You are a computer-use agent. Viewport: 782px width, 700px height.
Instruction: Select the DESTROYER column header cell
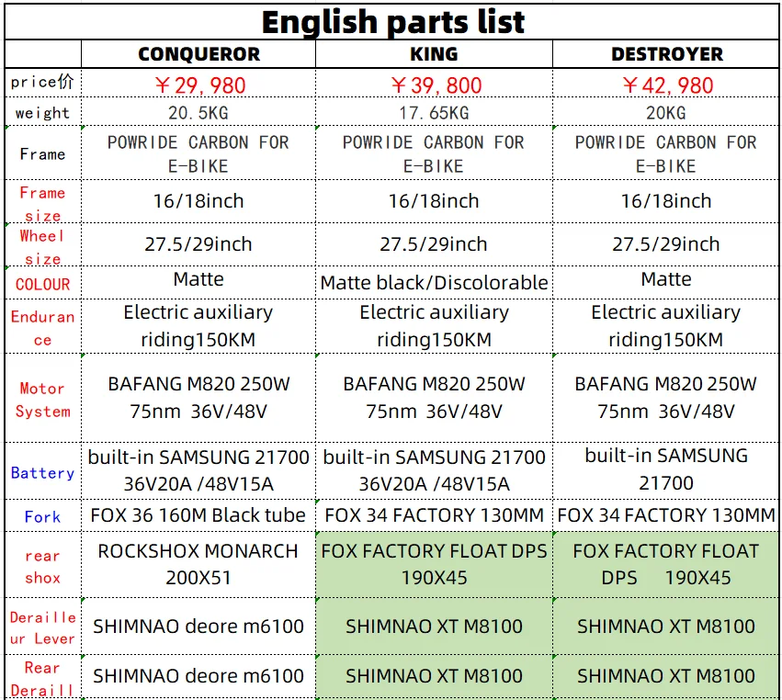click(x=666, y=54)
